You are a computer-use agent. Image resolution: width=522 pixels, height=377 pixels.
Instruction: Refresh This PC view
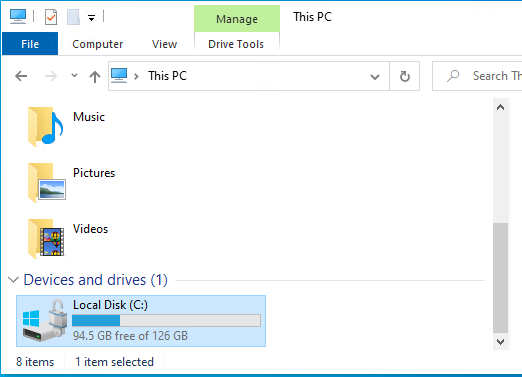(405, 76)
